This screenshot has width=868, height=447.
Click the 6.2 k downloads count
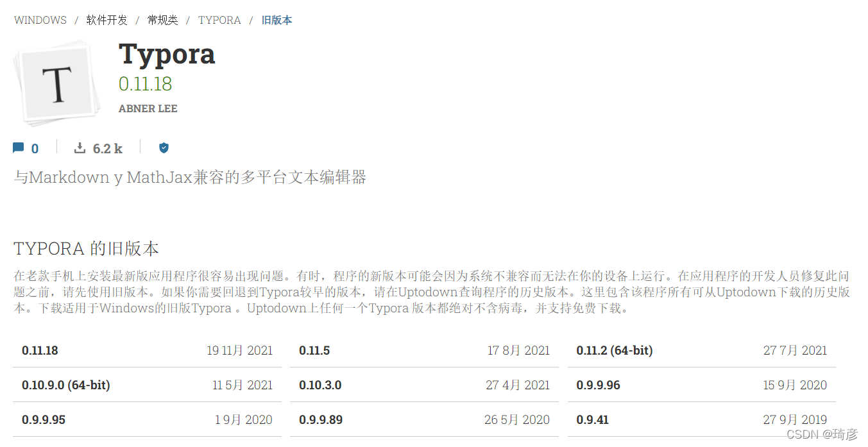point(108,149)
